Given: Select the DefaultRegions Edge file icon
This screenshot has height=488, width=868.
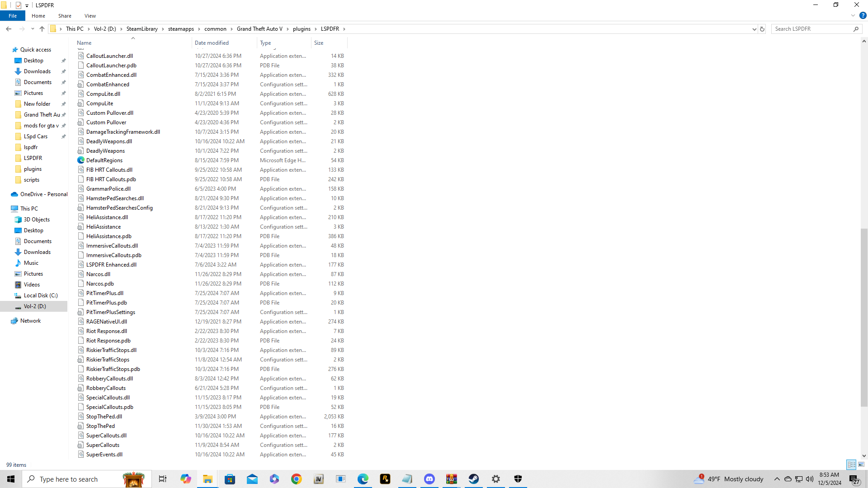Looking at the screenshot, I should tap(81, 160).
